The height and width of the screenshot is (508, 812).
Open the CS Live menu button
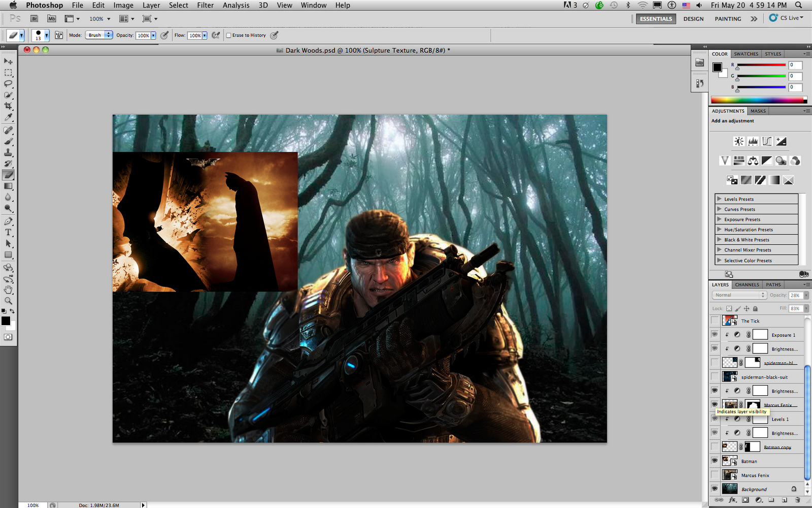[x=787, y=18]
